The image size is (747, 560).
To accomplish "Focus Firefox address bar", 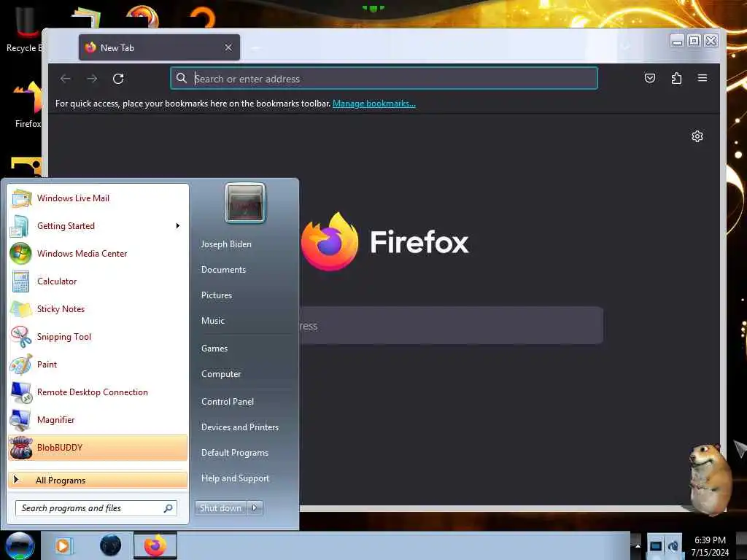I will tap(384, 79).
